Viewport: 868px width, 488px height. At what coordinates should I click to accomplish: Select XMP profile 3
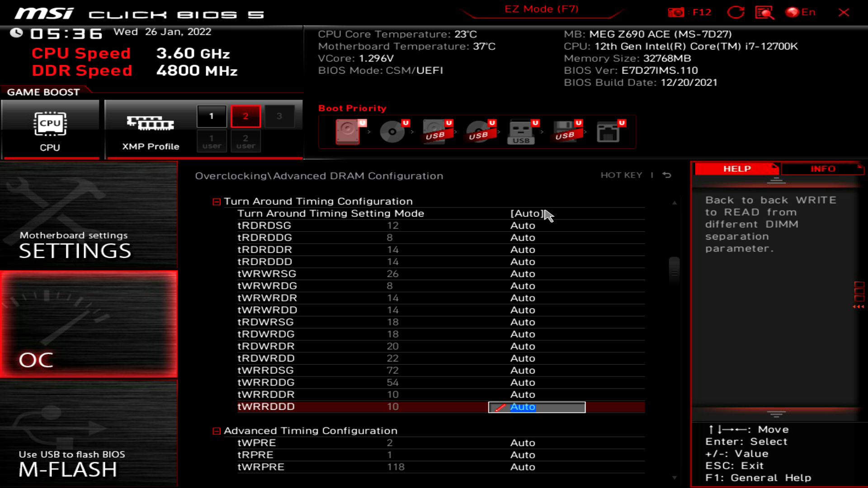tap(279, 116)
